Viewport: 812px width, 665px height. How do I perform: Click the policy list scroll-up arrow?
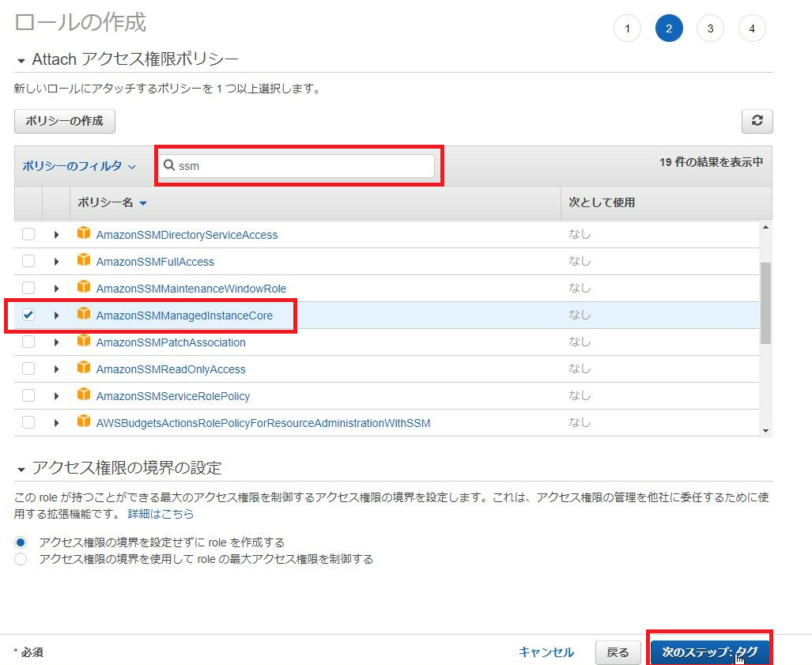tap(765, 227)
